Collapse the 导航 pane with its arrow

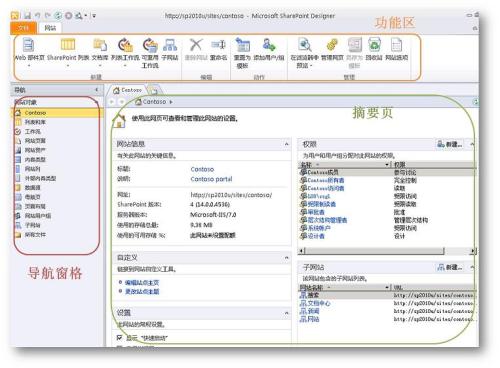(x=97, y=90)
